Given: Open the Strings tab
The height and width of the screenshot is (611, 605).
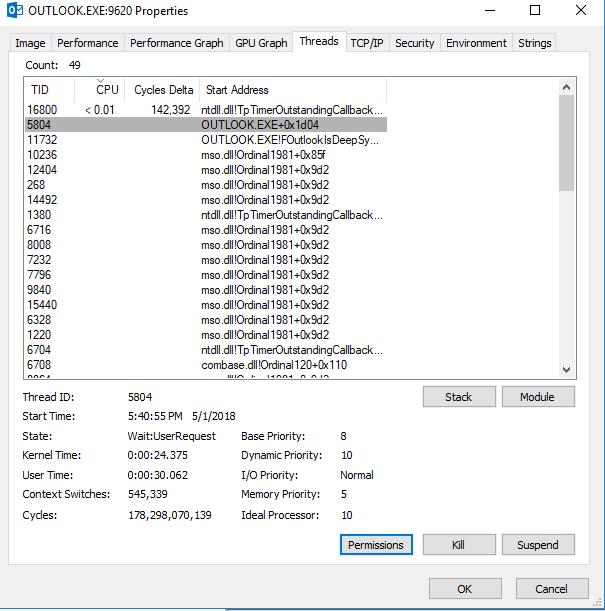Looking at the screenshot, I should 534,43.
